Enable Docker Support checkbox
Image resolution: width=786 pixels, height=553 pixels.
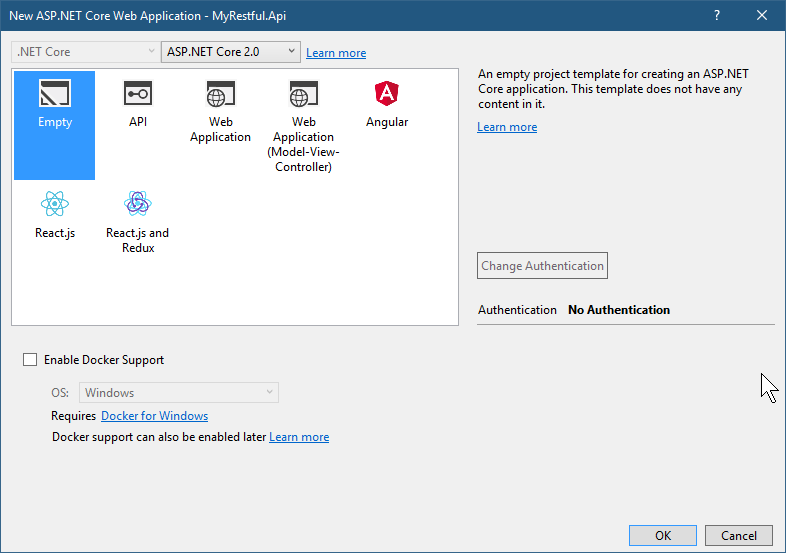[30, 360]
